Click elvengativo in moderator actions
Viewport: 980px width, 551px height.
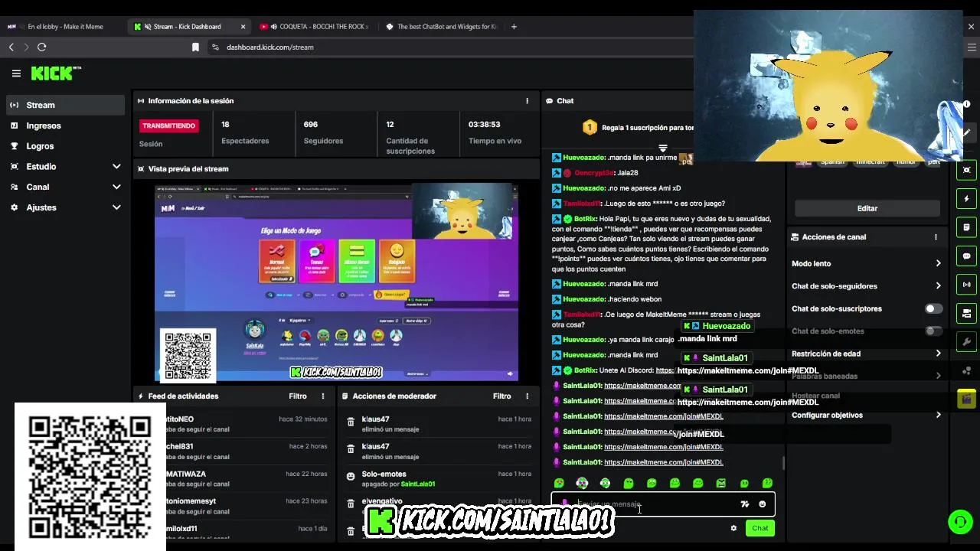point(382,501)
